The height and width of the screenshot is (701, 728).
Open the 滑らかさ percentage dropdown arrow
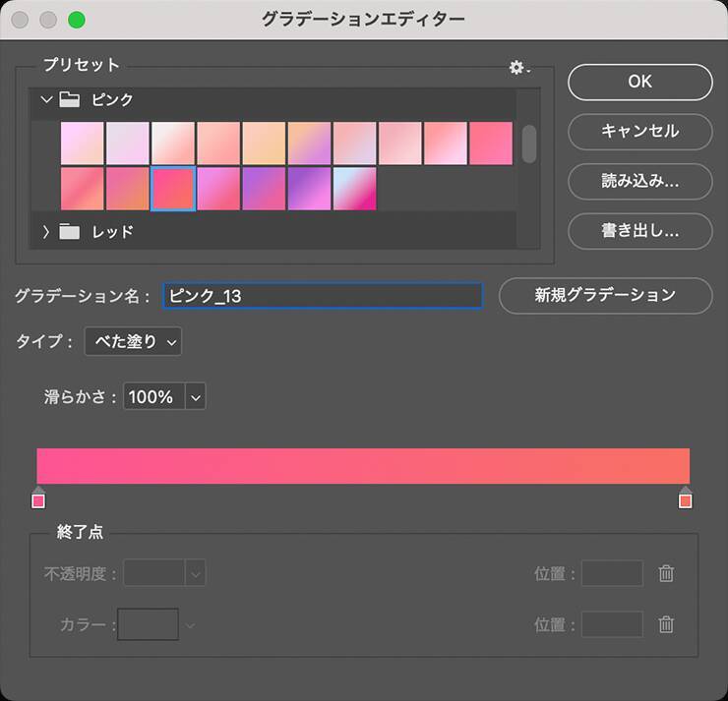pos(195,397)
